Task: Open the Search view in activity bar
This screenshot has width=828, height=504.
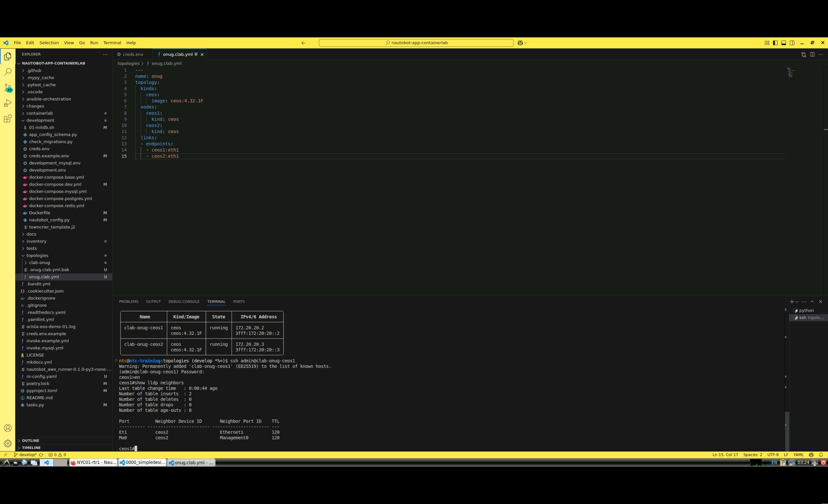Action: click(x=8, y=72)
